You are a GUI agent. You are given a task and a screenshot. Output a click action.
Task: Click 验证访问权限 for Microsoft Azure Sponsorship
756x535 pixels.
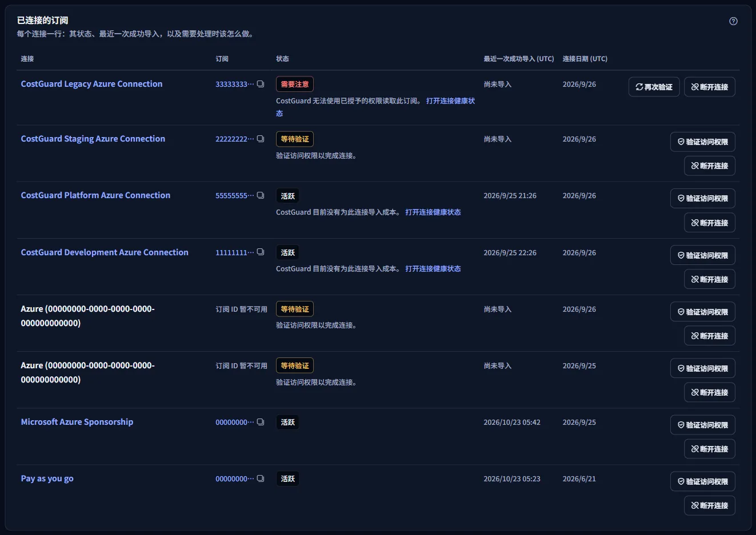[x=702, y=425]
